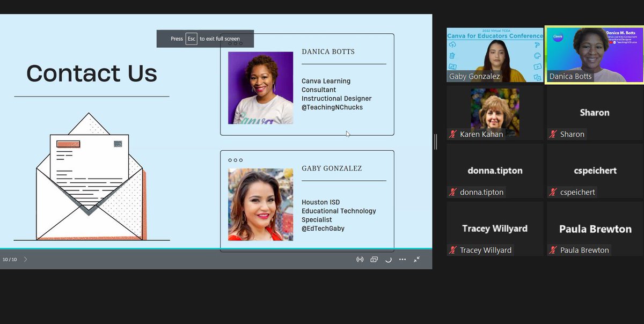Image resolution: width=644 pixels, height=324 pixels.
Task: Click the Gaby Gonzalez name label on video
Action: tap(474, 76)
